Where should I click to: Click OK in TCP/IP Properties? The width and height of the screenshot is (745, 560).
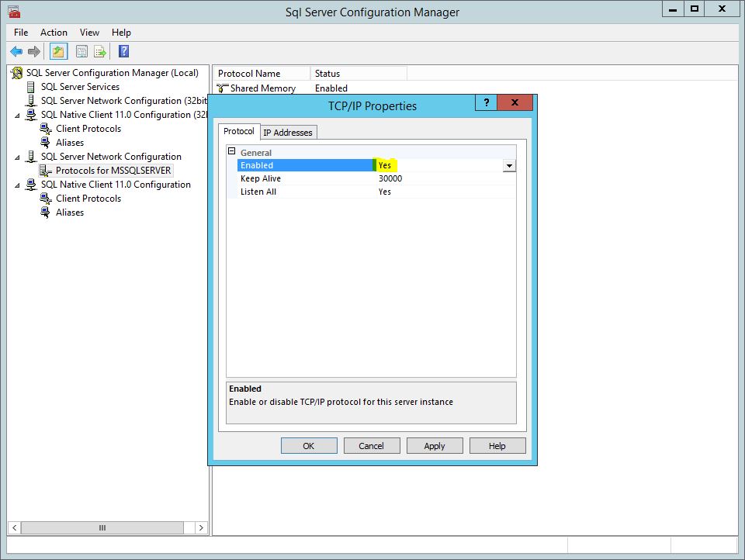tap(309, 446)
